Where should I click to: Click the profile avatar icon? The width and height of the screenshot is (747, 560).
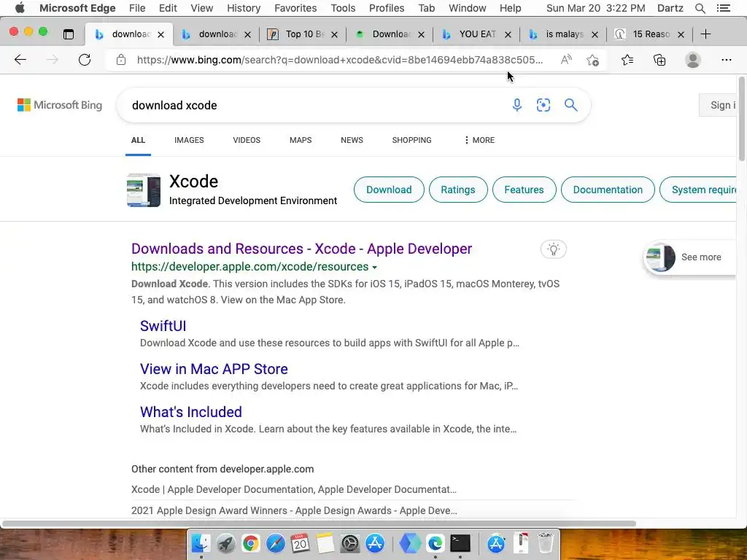click(x=693, y=60)
